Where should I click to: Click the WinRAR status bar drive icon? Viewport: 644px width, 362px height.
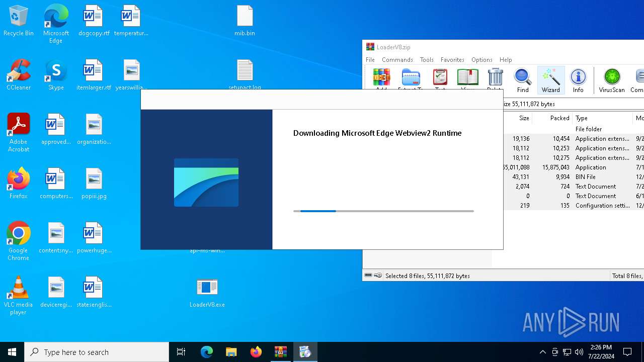coord(369,276)
